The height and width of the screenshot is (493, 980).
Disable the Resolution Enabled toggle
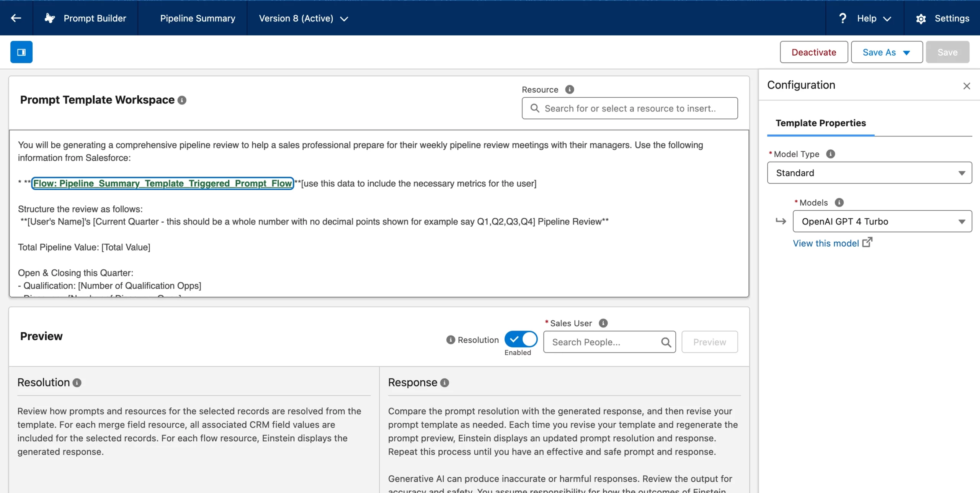click(x=521, y=339)
